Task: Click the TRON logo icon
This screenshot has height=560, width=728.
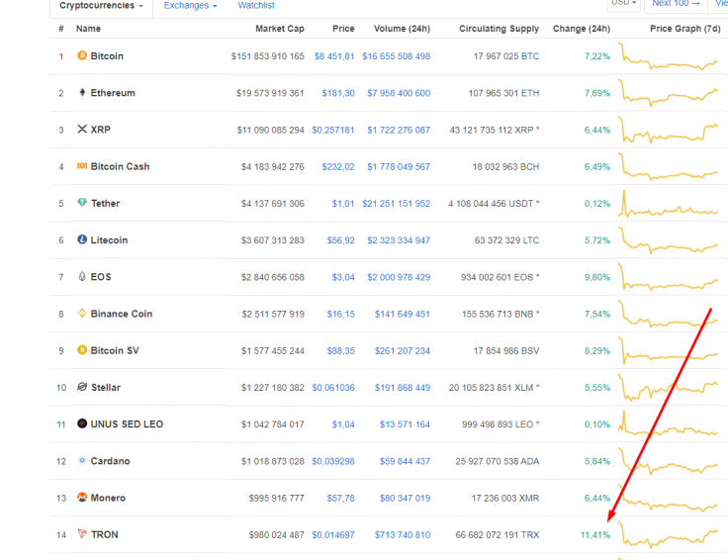Action: [x=82, y=533]
